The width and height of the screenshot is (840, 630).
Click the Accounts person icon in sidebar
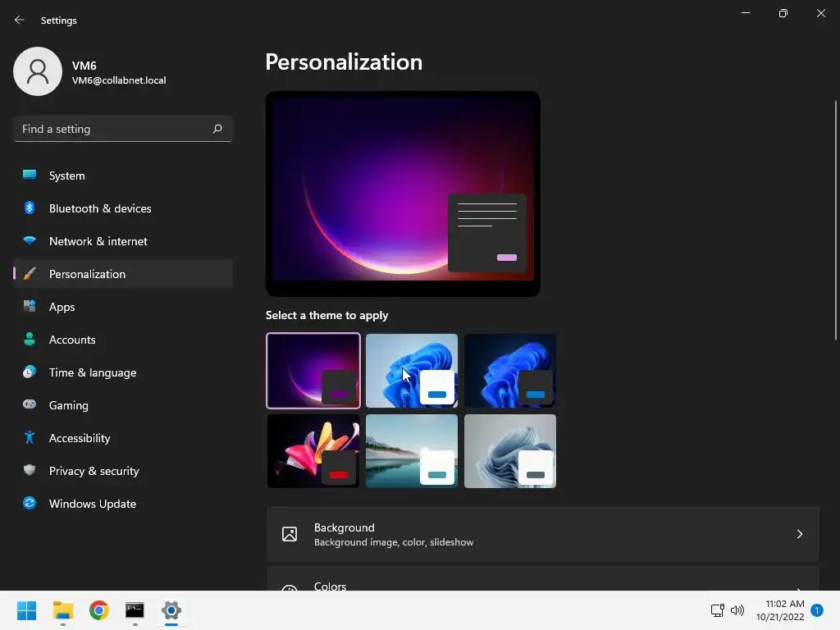click(30, 339)
